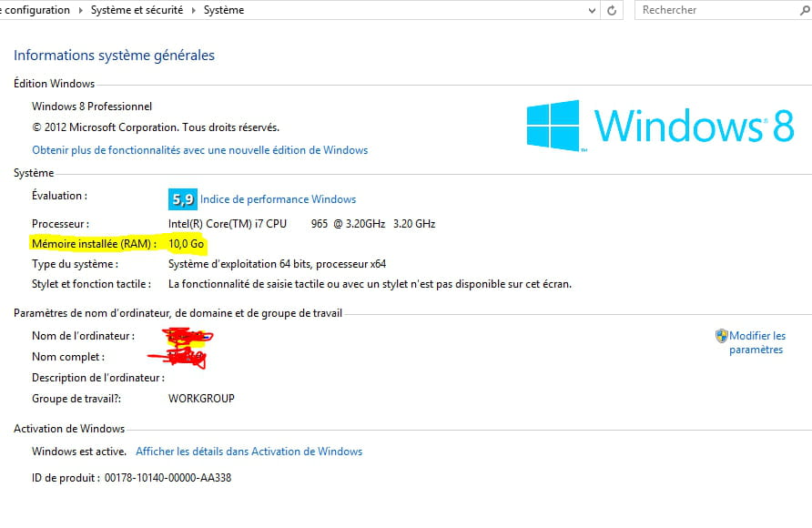Viewport: 812px width, 528px height.
Task: Click the Windows 8 Professionnel text
Action: [x=92, y=107]
